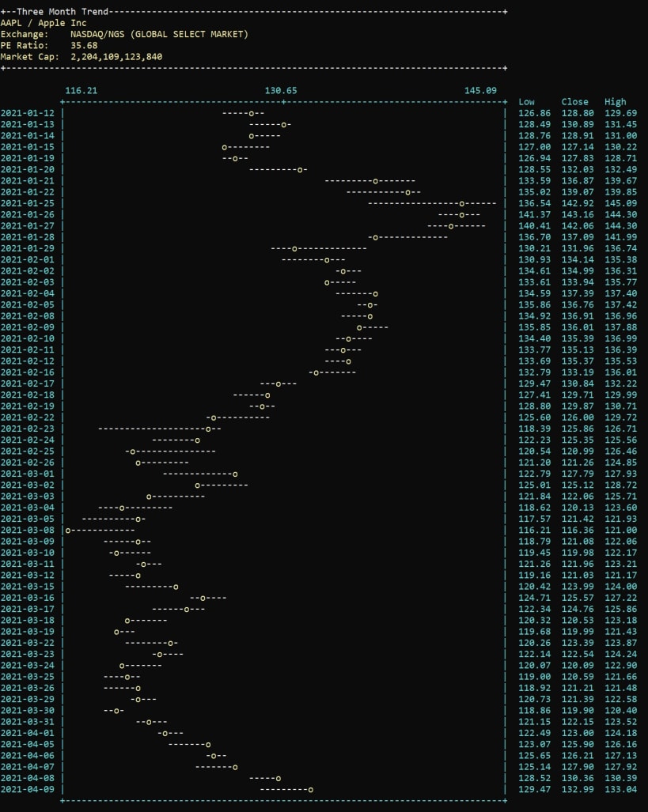This screenshot has width=648, height=812.
Task: Select the date 2021-04-09
Action: [x=28, y=790]
